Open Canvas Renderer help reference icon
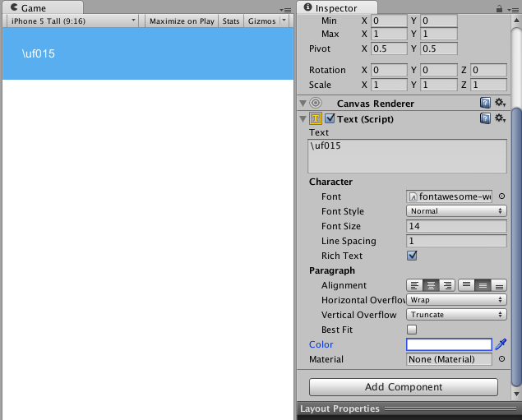522x420 pixels. click(x=485, y=103)
